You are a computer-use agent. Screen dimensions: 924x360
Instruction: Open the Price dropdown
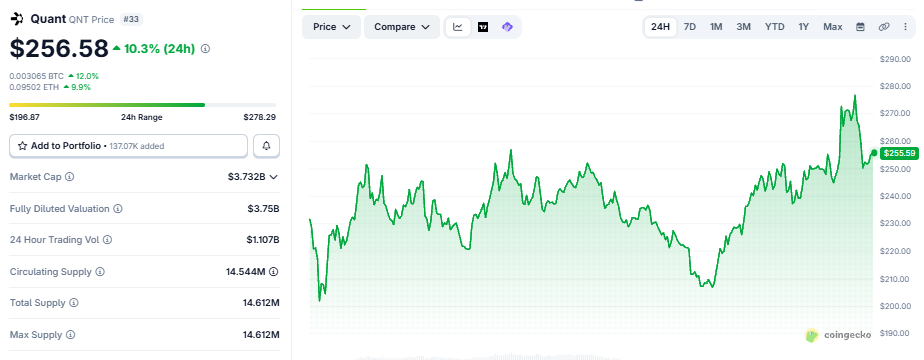(331, 27)
